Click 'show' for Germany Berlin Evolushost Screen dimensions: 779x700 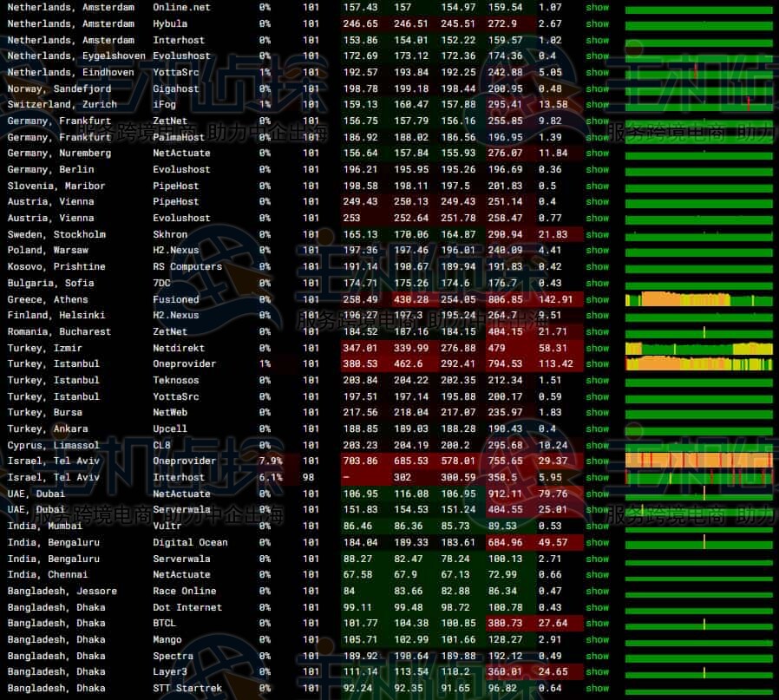(597, 170)
